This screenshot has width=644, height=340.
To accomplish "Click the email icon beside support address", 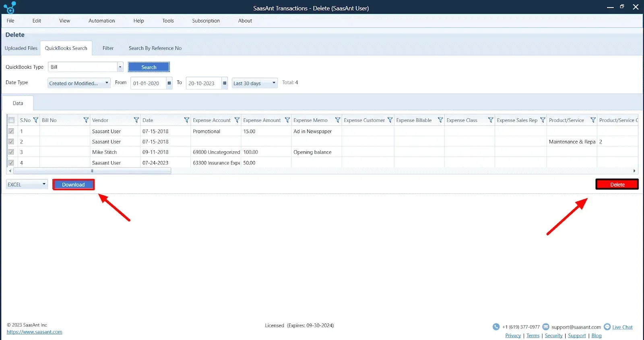I will (x=546, y=327).
